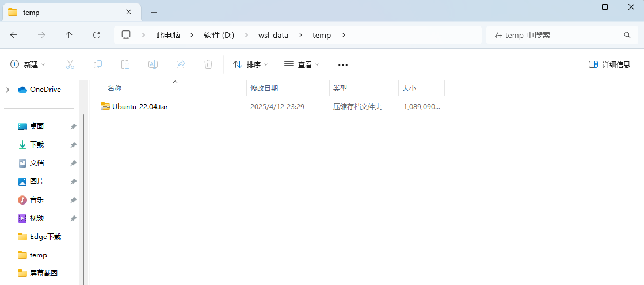
Task: Click the Paste clipboard icon
Action: pos(125,64)
